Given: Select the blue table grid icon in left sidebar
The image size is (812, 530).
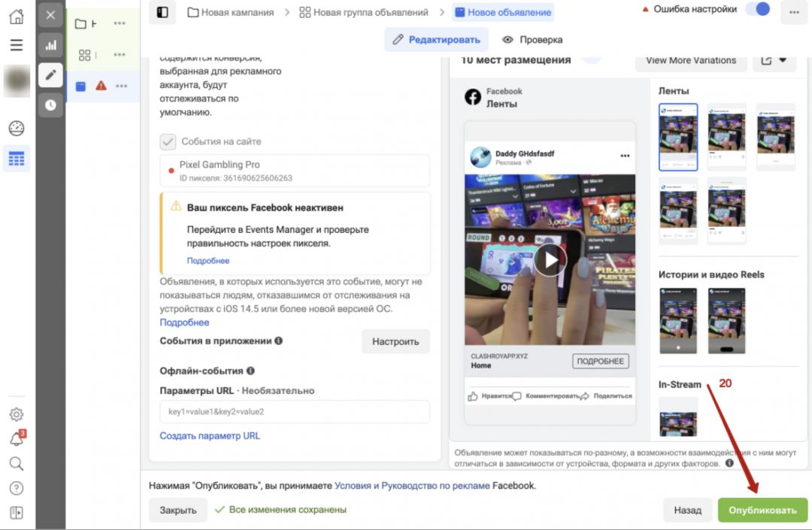Looking at the screenshot, I should coord(17,159).
